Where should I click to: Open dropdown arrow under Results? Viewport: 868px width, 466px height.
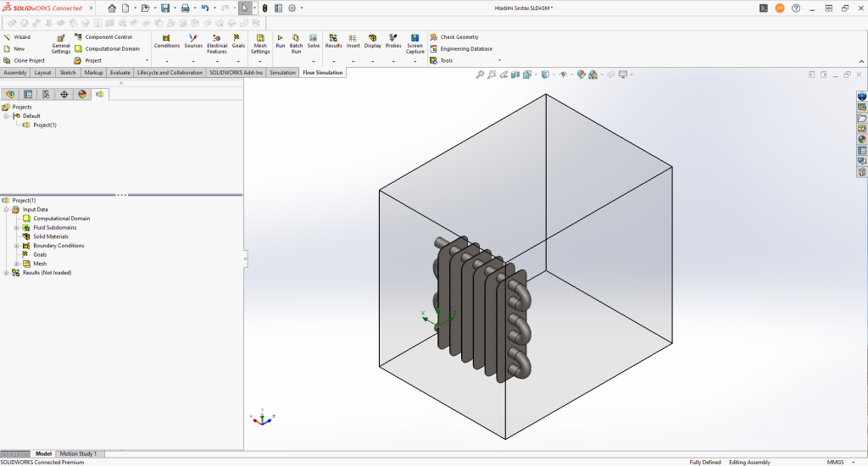click(333, 62)
